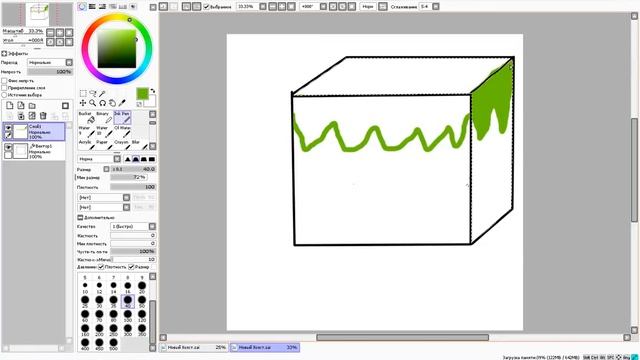Toggle pressure Размер checkbox
The image size is (640, 360).
click(x=131, y=267)
